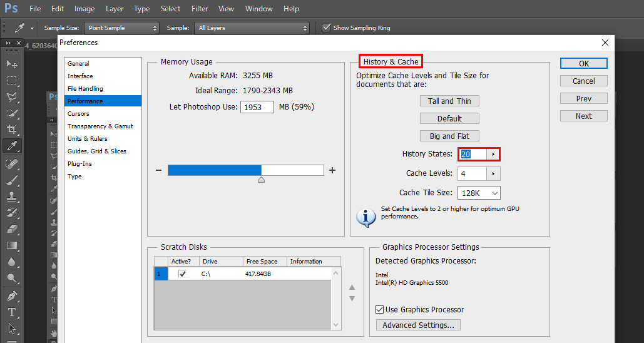644x343 pixels.
Task: Toggle Show Sampling Ring checkbox
Action: (327, 28)
